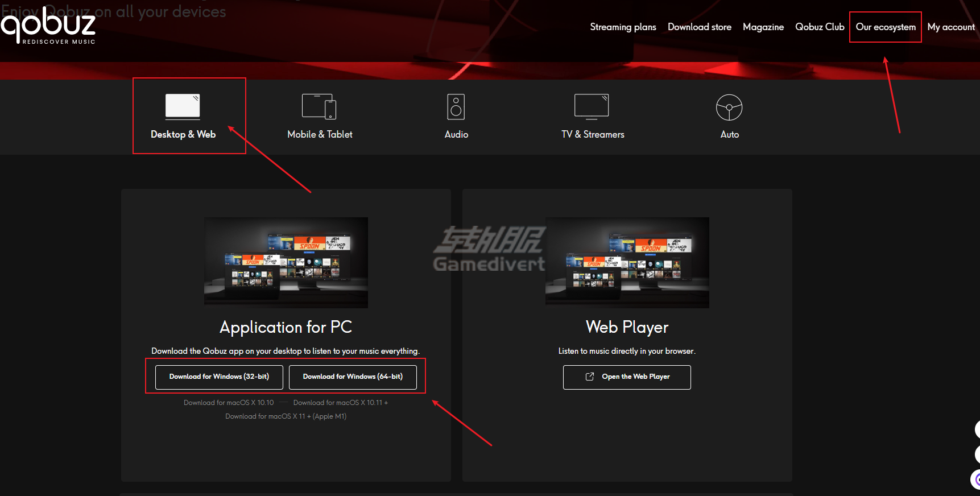Viewport: 980px width, 496px height.
Task: Click external-link icon on Web Player button
Action: [x=590, y=377]
